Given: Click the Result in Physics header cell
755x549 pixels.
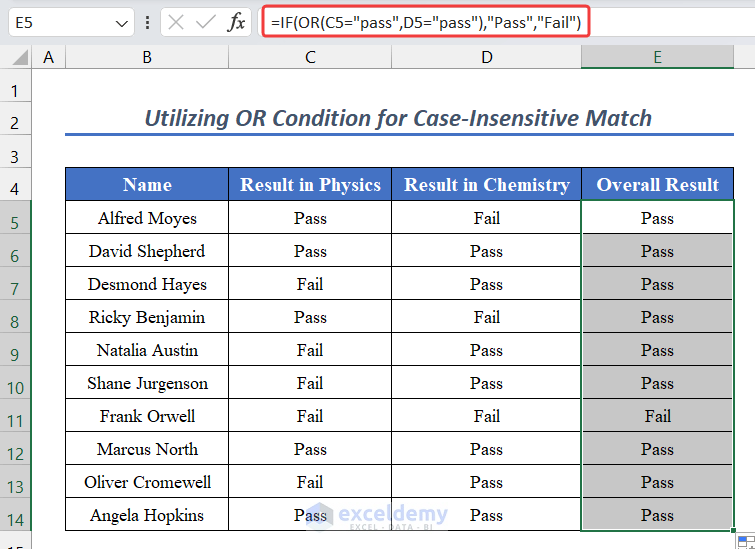Looking at the screenshot, I should tap(310, 184).
